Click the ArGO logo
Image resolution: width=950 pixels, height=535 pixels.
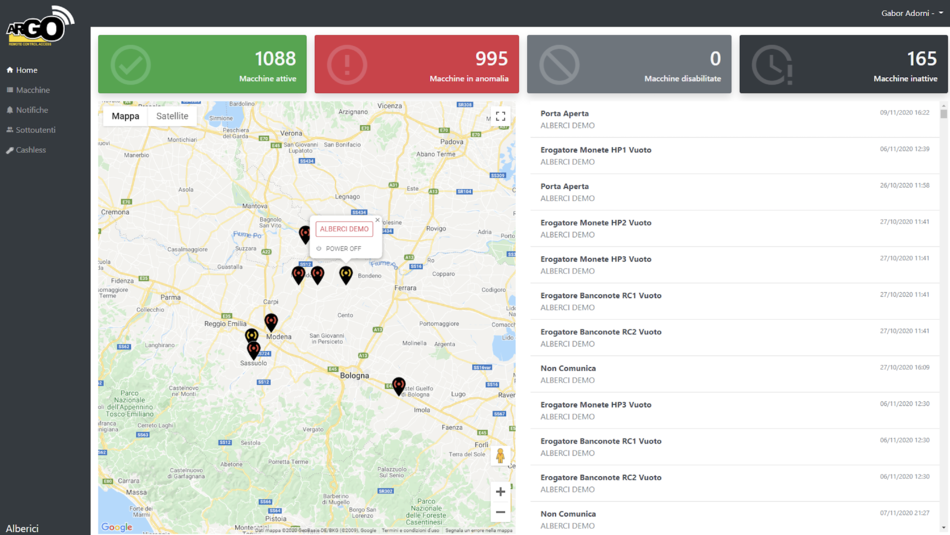41,25
